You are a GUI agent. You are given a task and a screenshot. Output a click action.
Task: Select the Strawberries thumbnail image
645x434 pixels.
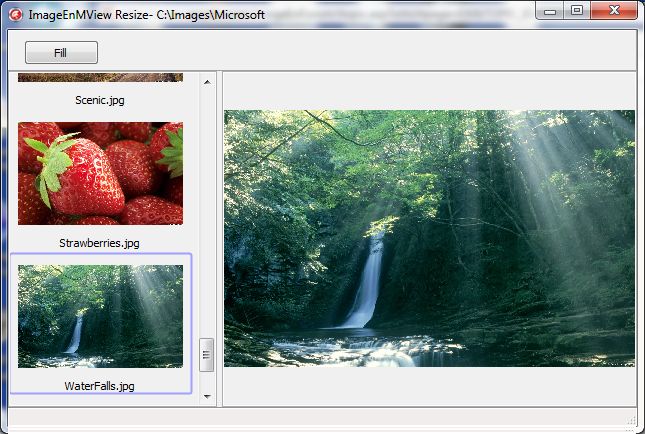(x=100, y=173)
